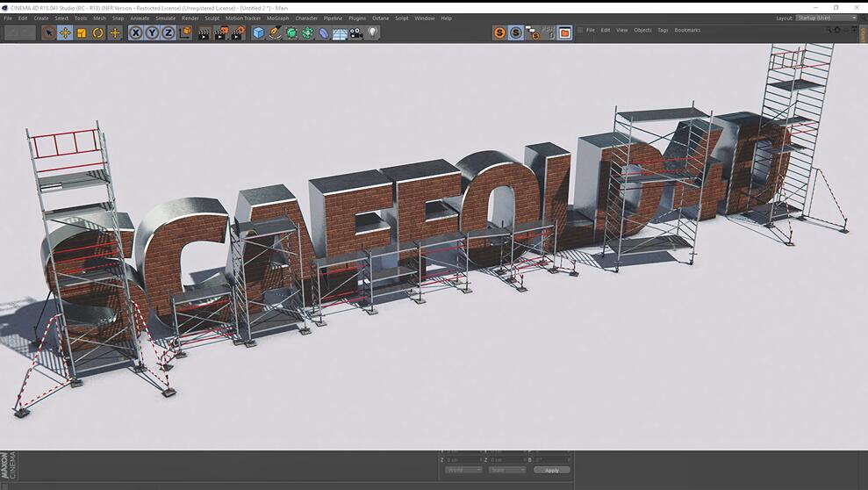Click the Z size input field
Image resolution: width=868 pixels, height=490 pixels.
point(506,460)
